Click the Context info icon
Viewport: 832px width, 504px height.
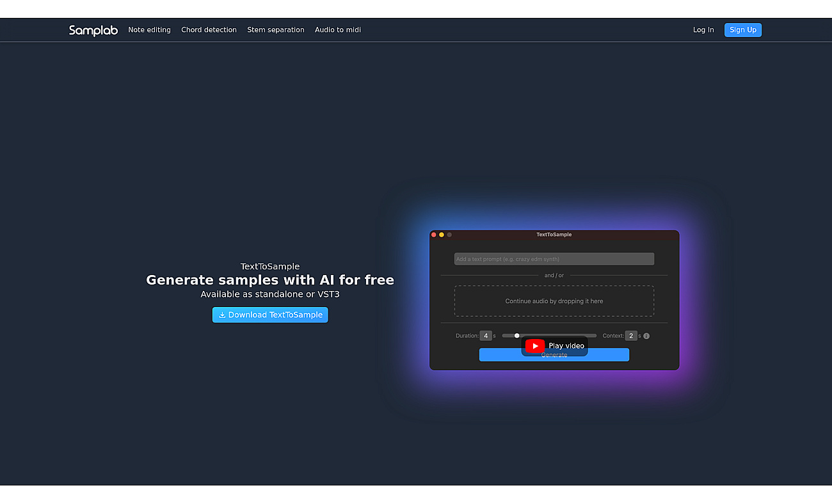pyautogui.click(x=646, y=336)
